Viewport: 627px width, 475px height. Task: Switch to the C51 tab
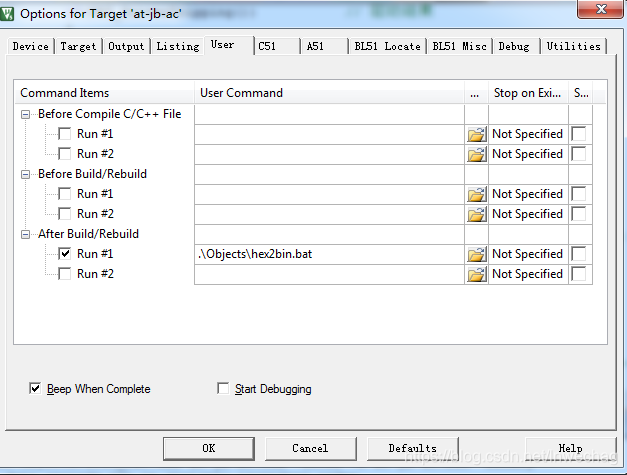click(x=277, y=46)
